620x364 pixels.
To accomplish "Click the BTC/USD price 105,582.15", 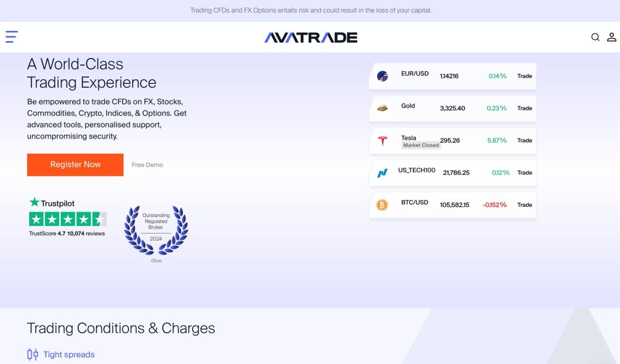I will pos(455,205).
